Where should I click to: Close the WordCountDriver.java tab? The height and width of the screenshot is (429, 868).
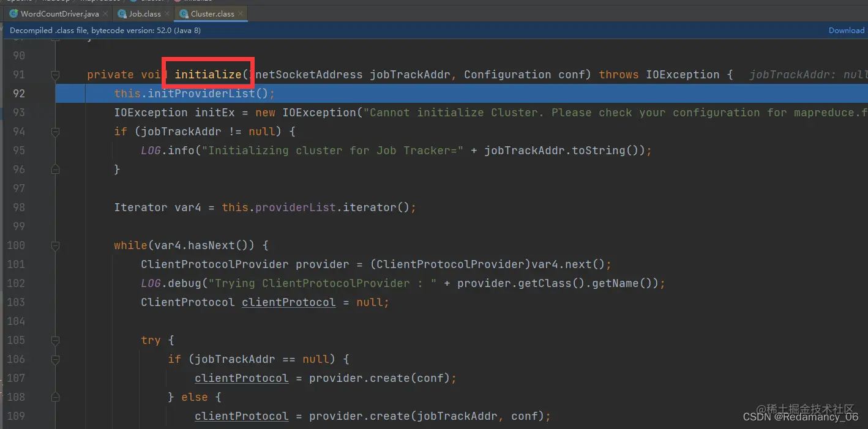click(x=105, y=13)
